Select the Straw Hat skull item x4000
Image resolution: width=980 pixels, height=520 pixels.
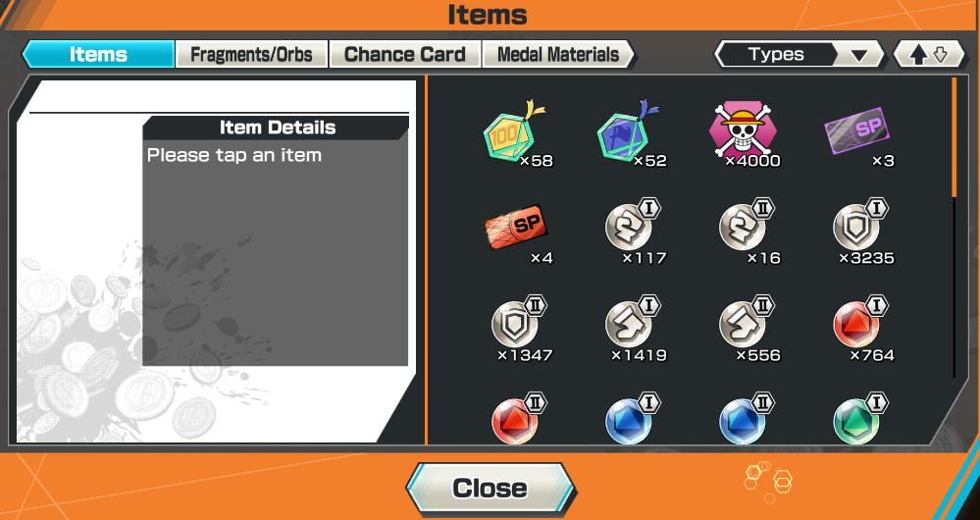tap(744, 133)
